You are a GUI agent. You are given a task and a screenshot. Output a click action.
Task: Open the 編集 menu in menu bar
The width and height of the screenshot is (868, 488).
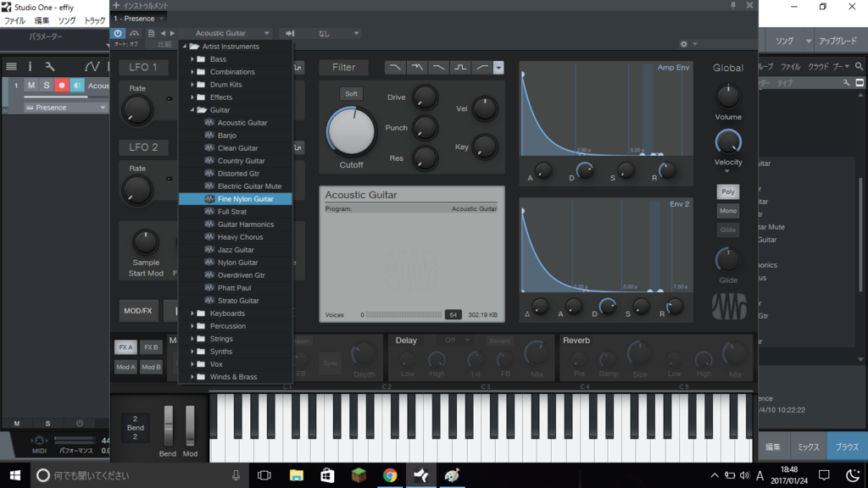[42, 20]
